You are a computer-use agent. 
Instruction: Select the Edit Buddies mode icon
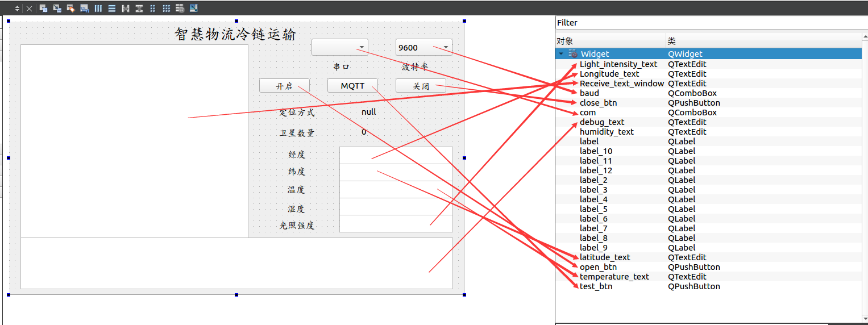(70, 9)
